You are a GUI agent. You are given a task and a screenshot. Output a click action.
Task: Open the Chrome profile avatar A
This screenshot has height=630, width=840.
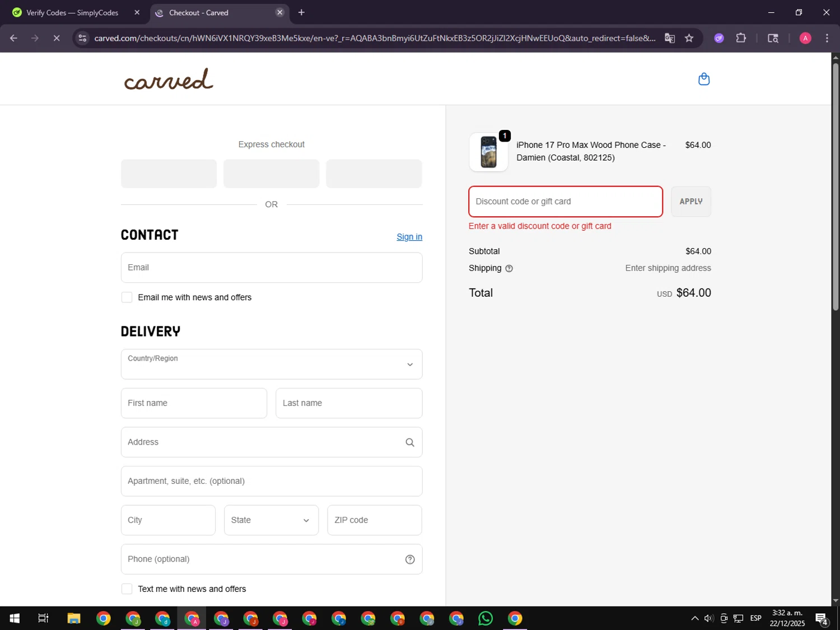click(805, 38)
